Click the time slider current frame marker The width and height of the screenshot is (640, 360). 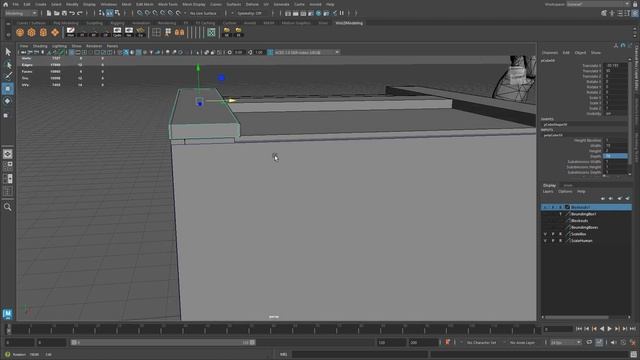point(9,329)
